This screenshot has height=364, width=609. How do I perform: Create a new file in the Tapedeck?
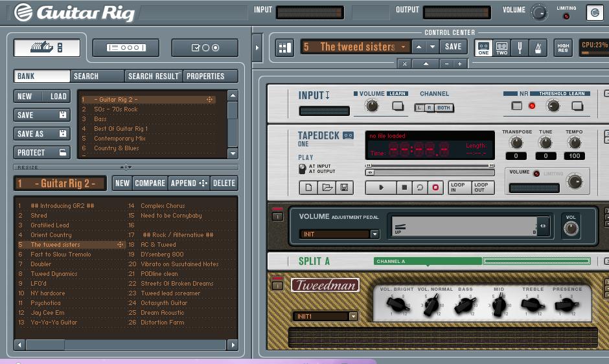[308, 188]
